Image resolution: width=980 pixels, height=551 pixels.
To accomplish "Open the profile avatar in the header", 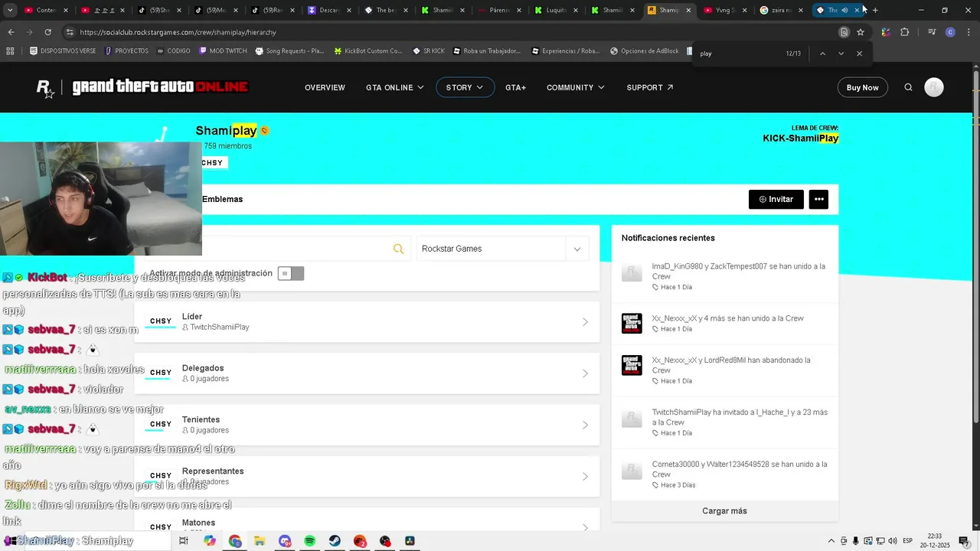I will [x=933, y=87].
